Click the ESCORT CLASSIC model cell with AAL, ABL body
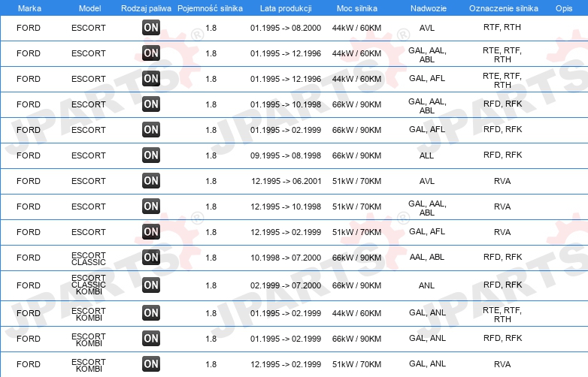 [89, 258]
